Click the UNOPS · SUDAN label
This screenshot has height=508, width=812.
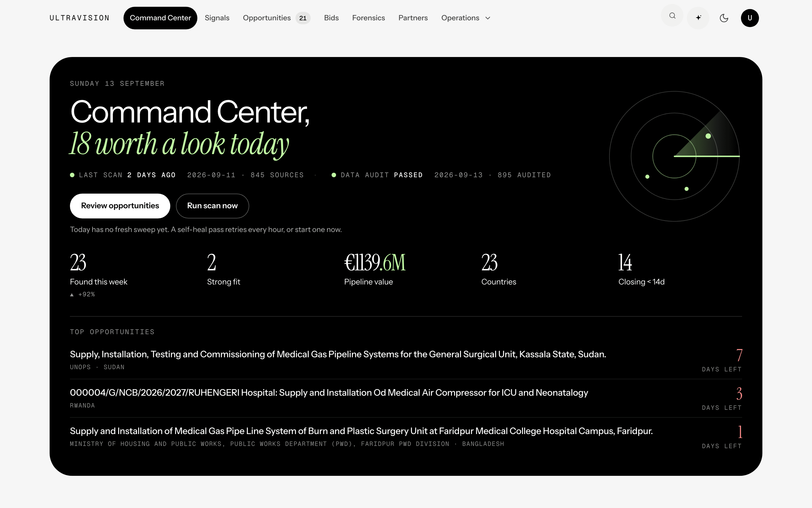pyautogui.click(x=97, y=367)
